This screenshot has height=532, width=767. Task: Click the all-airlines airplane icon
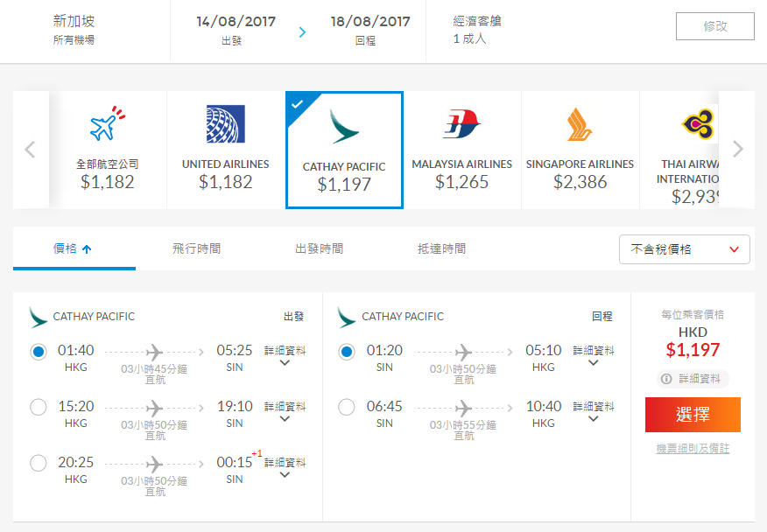point(108,123)
